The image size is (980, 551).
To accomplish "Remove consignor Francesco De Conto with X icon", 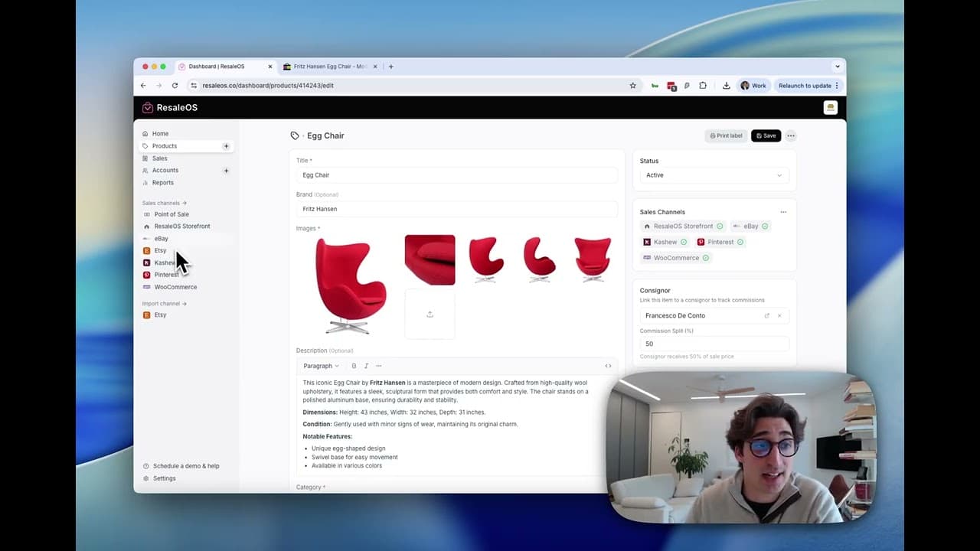I will (x=779, y=315).
